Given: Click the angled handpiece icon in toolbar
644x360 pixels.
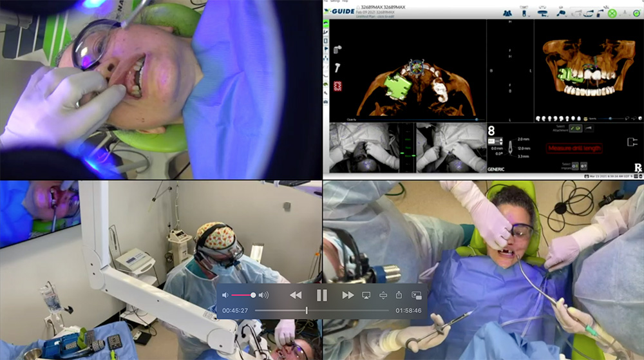Looking at the screenshot, I should click(600, 14).
